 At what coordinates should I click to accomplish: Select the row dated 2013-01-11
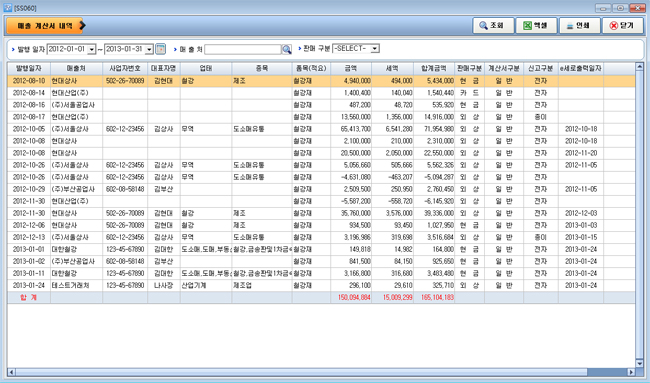coord(321,273)
